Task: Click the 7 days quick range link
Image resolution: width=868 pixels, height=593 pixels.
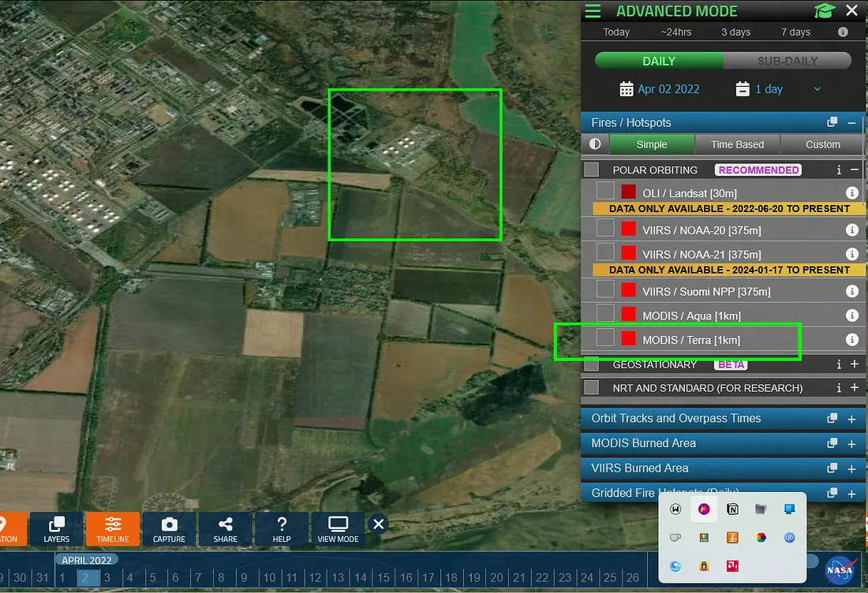Action: tap(795, 32)
